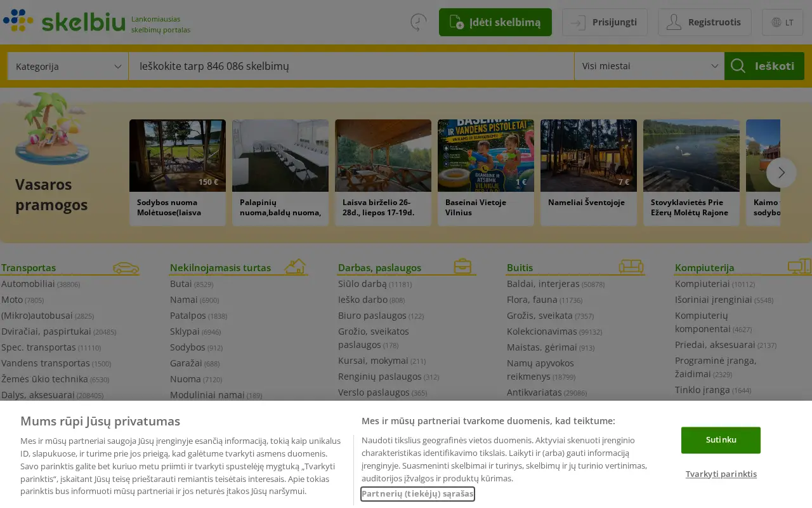Open Dviračiai, paspirtukai subcategory
Screen dimensions: 812x508
click(x=46, y=331)
